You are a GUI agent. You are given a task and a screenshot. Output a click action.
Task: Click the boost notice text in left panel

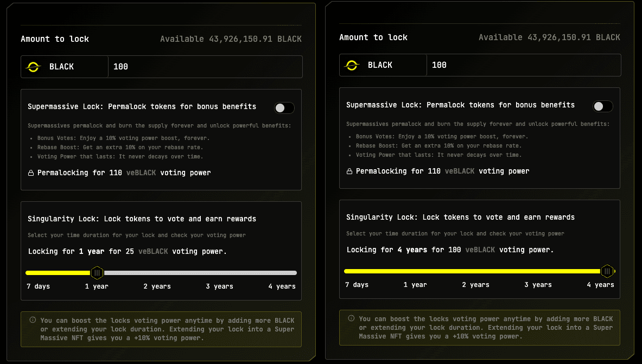(167, 329)
